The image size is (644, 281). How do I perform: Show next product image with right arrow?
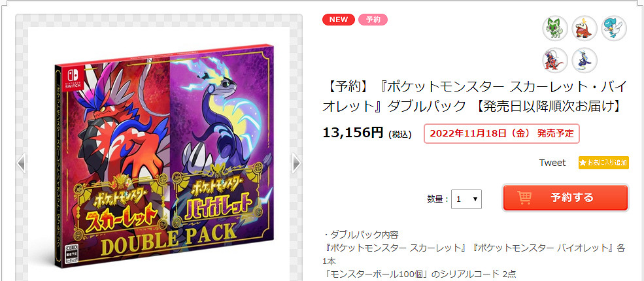point(296,163)
